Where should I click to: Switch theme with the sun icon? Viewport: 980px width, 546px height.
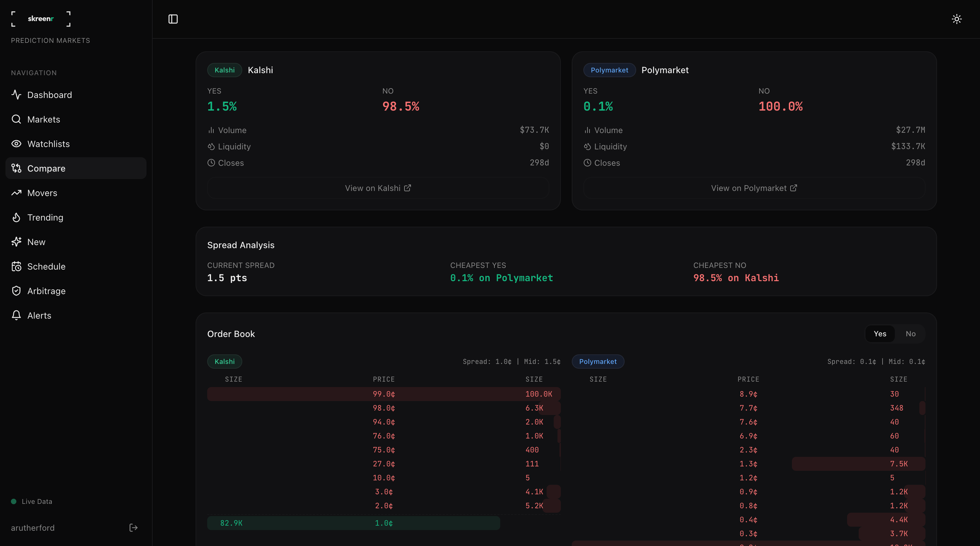956,19
